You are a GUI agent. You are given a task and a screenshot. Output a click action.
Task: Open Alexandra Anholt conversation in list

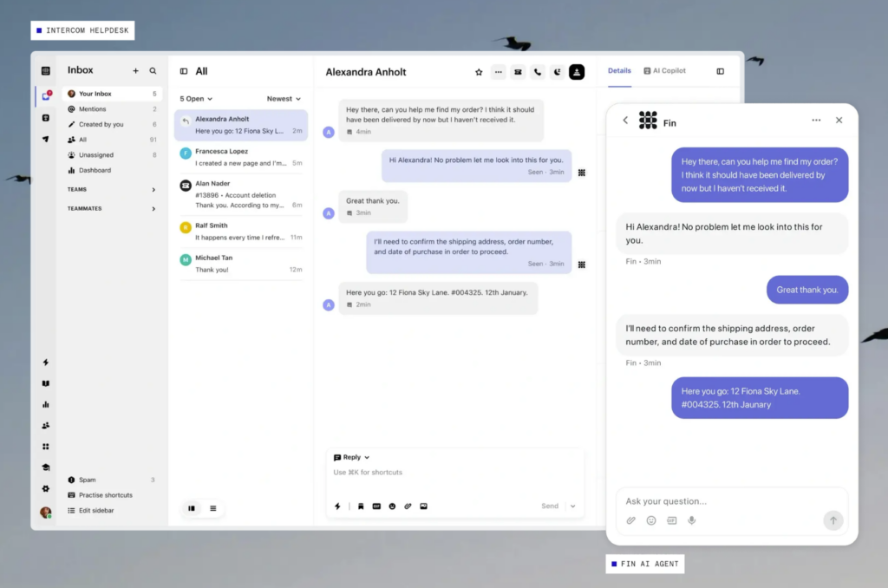[241, 125]
